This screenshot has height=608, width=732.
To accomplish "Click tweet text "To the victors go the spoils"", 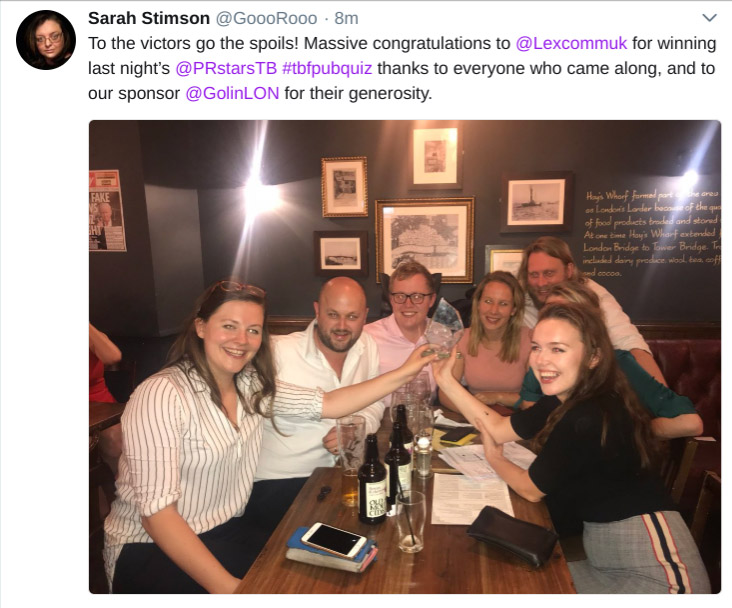I will pos(192,43).
